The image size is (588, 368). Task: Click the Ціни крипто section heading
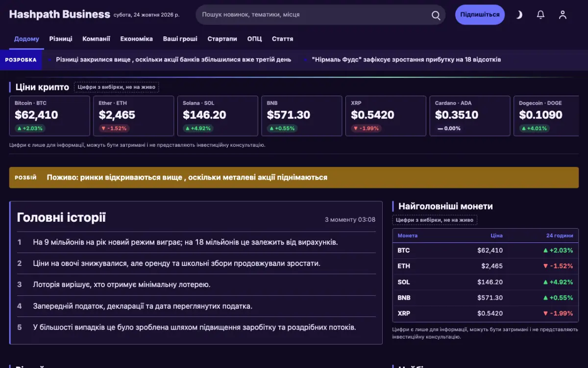(x=42, y=87)
